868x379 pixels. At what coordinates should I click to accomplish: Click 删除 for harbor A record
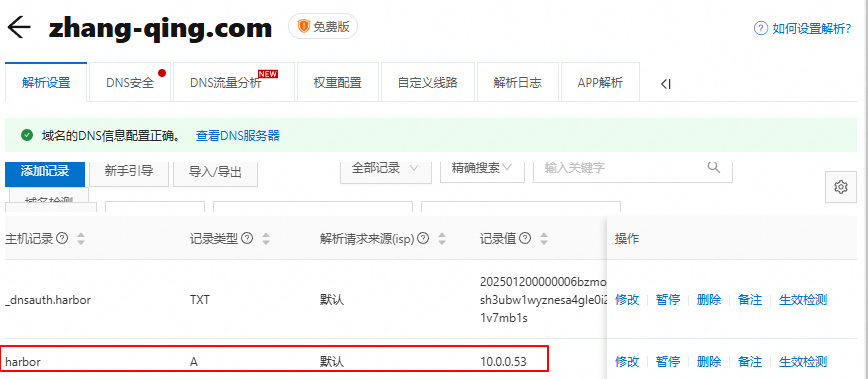click(x=709, y=361)
